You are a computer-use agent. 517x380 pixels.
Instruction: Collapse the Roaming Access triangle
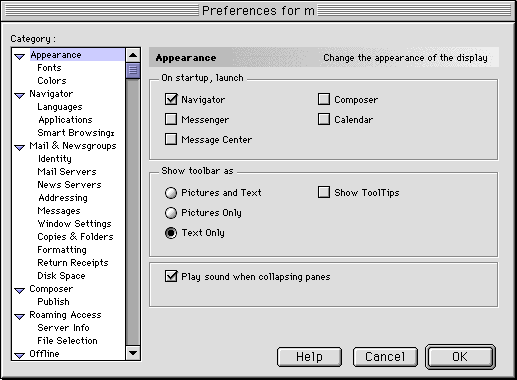[x=20, y=317]
